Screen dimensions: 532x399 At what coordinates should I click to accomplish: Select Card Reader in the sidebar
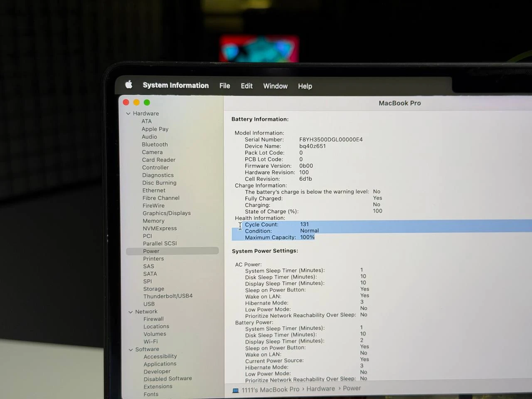coord(159,160)
